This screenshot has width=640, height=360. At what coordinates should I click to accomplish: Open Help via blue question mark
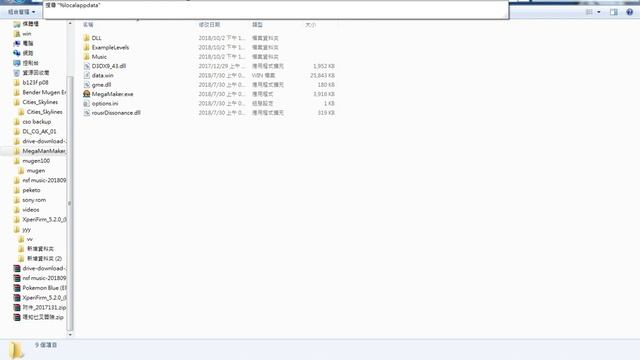pyautogui.click(x=630, y=12)
